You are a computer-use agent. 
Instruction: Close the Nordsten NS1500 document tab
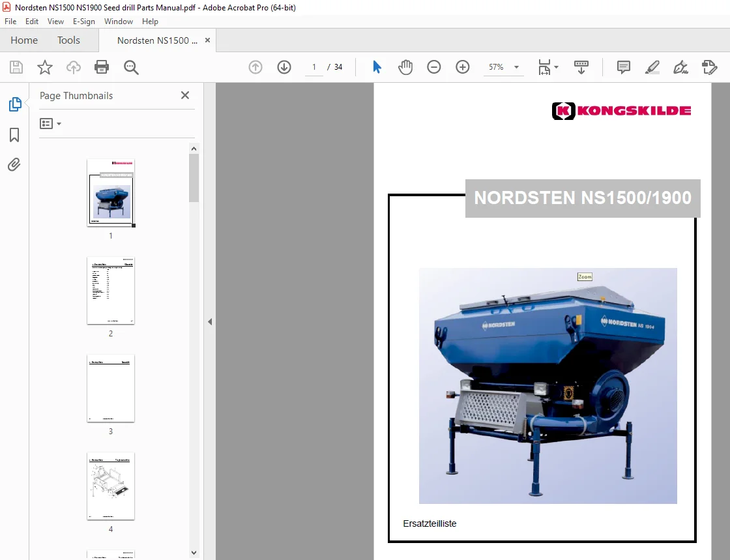point(208,40)
